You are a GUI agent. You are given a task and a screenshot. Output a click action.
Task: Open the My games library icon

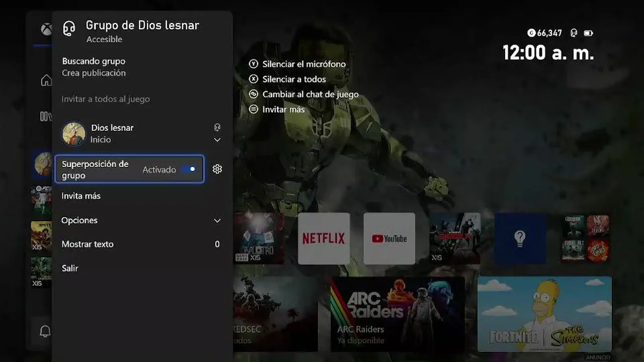(x=46, y=117)
